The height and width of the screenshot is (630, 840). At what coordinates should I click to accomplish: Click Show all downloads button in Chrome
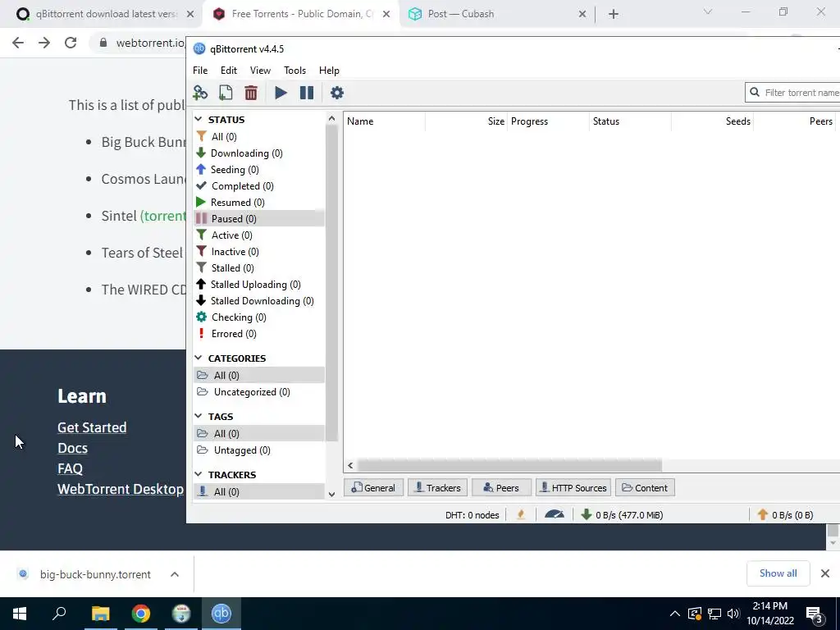[778, 573]
